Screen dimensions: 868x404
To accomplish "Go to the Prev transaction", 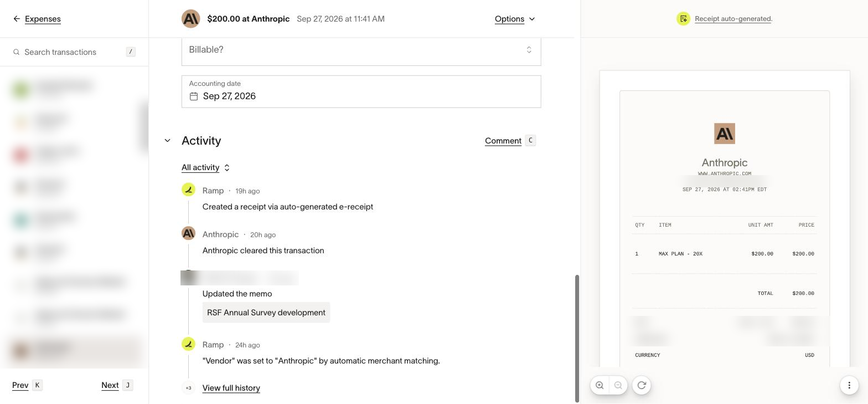I will coord(20,385).
